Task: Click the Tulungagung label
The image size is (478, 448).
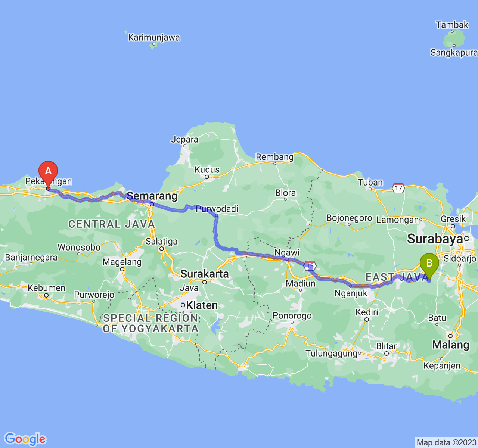Action: [332, 354]
